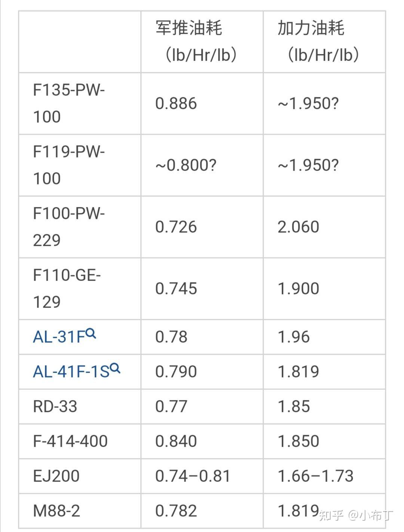Click the search icon beside AL-31F
This screenshot has width=404, height=532.
click(x=91, y=333)
